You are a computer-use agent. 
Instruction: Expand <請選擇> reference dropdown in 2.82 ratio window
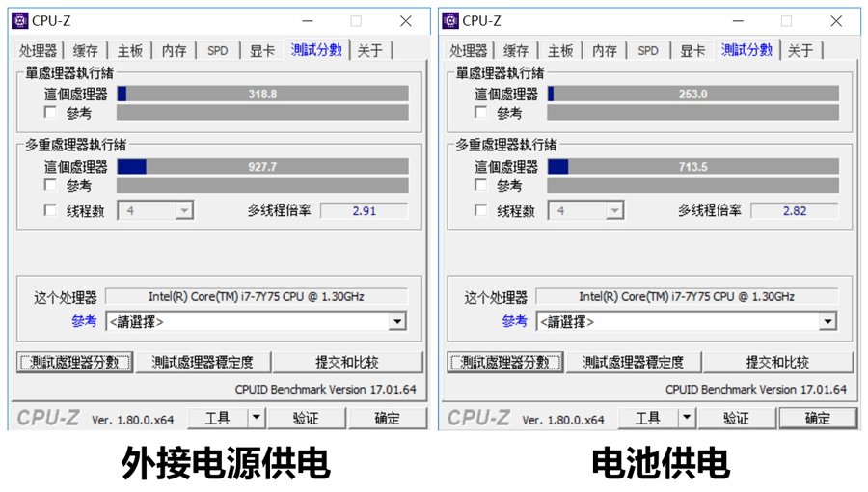click(827, 321)
